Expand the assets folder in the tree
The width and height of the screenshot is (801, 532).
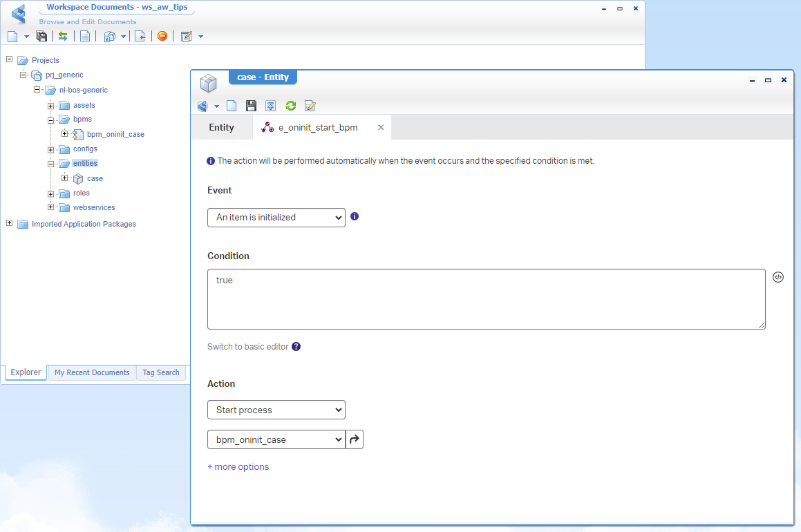pos(51,106)
